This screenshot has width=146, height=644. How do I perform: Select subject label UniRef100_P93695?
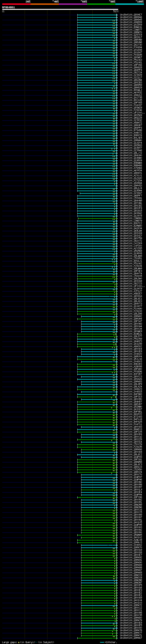click(x=131, y=55)
